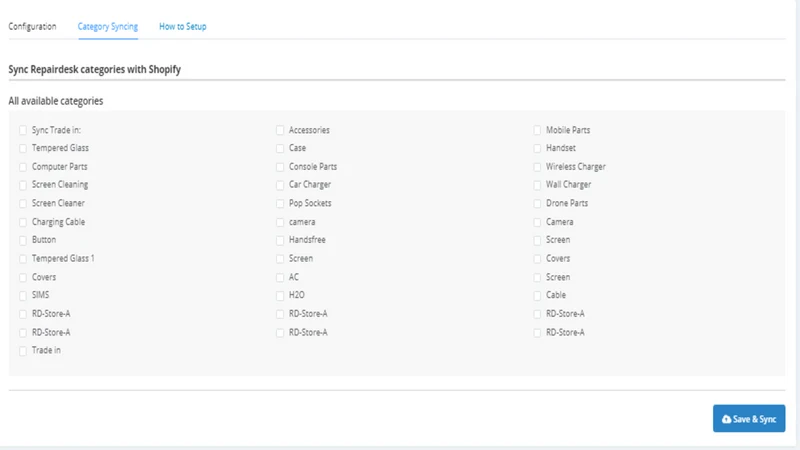The height and width of the screenshot is (450, 800).
Task: Click the Handsfree label text
Action: [x=307, y=240]
